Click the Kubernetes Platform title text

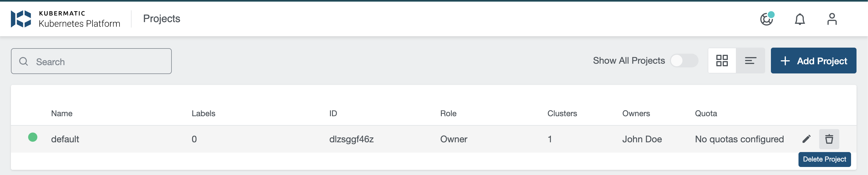point(79,24)
